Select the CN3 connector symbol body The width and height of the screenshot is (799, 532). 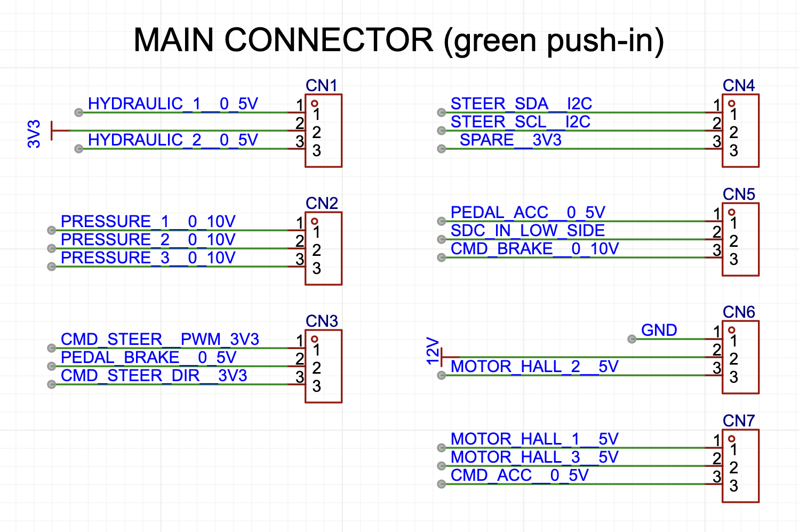tap(323, 366)
